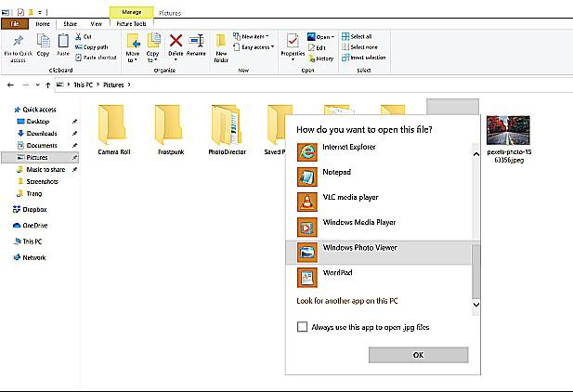Screen dimensions: 573x392
Task: Click Pin to Quick access icon
Action: point(19,41)
